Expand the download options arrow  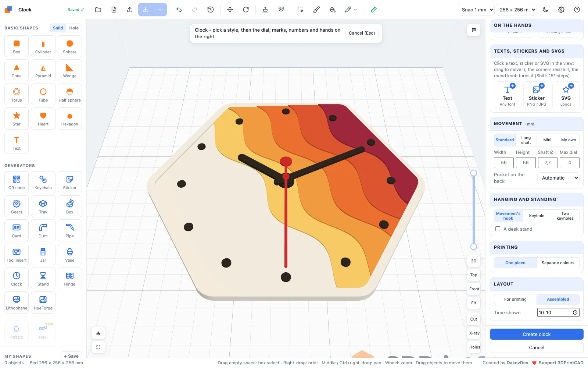(160, 10)
